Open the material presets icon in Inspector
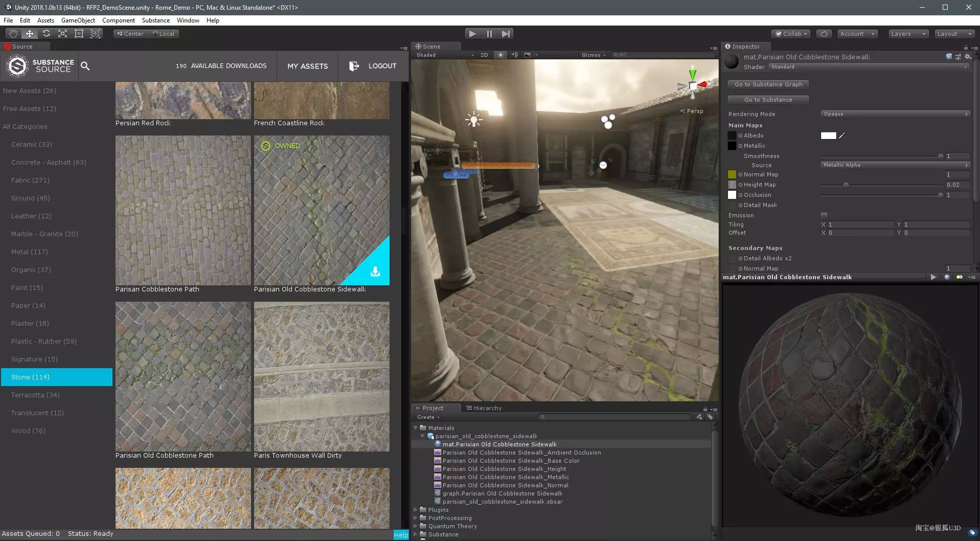 click(958, 57)
